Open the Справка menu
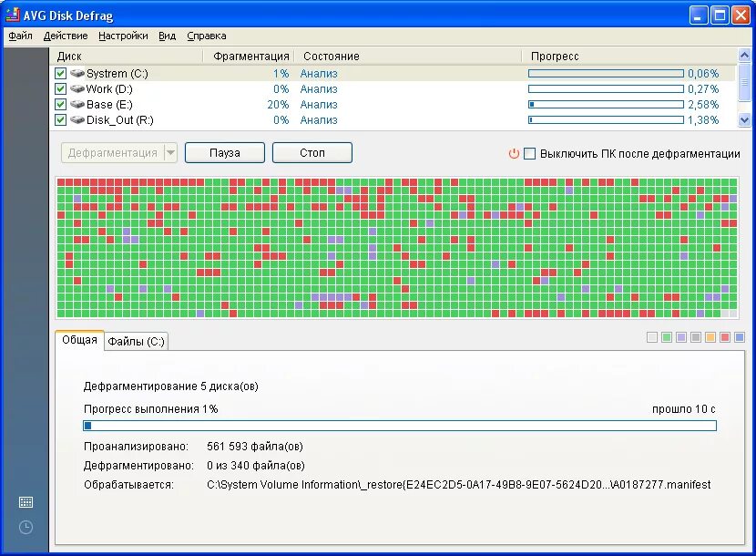The width and height of the screenshot is (756, 556). point(207,36)
